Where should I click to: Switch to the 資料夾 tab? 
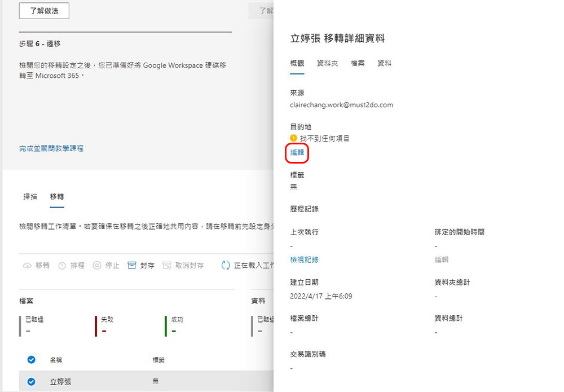pos(327,63)
